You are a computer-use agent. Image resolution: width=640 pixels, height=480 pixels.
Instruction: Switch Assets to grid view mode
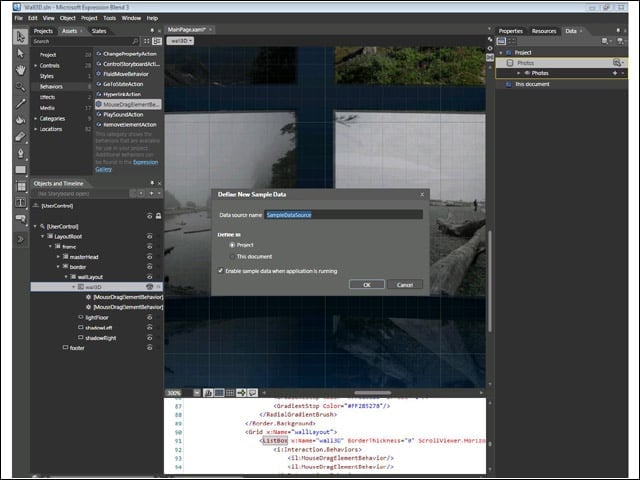pyautogui.click(x=147, y=41)
